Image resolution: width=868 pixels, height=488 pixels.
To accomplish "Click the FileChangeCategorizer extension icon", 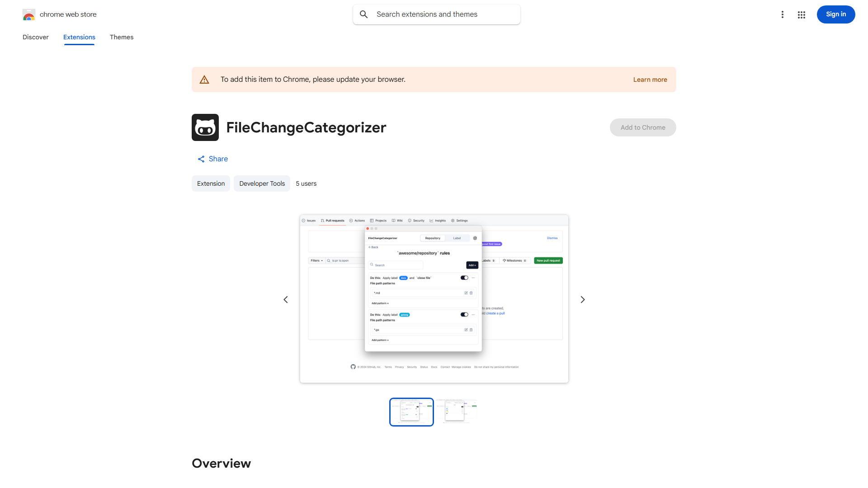I will point(205,127).
